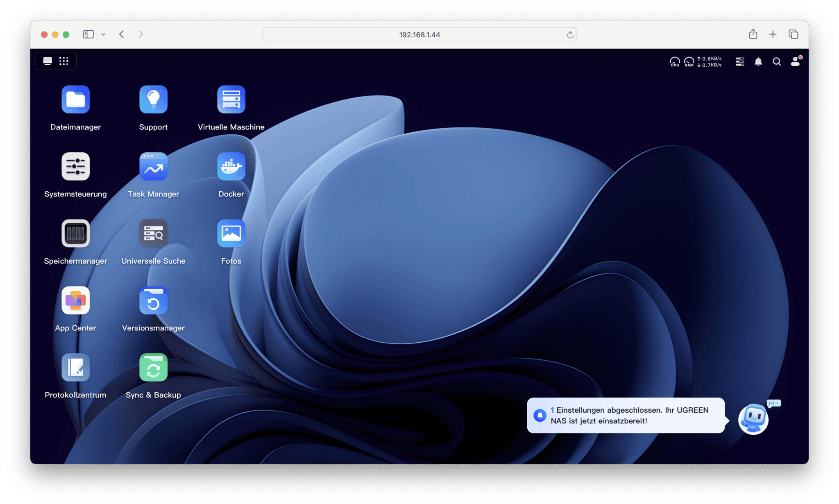This screenshot has height=504, width=839.
Task: Click the search magnifier in top bar
Action: click(x=777, y=62)
